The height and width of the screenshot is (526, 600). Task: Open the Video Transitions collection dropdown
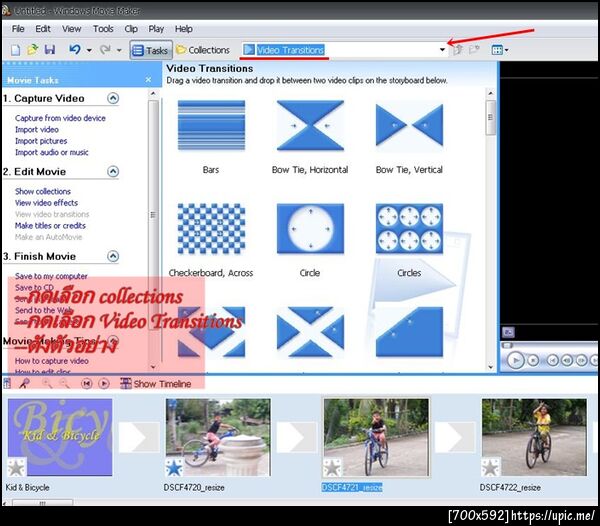click(442, 50)
